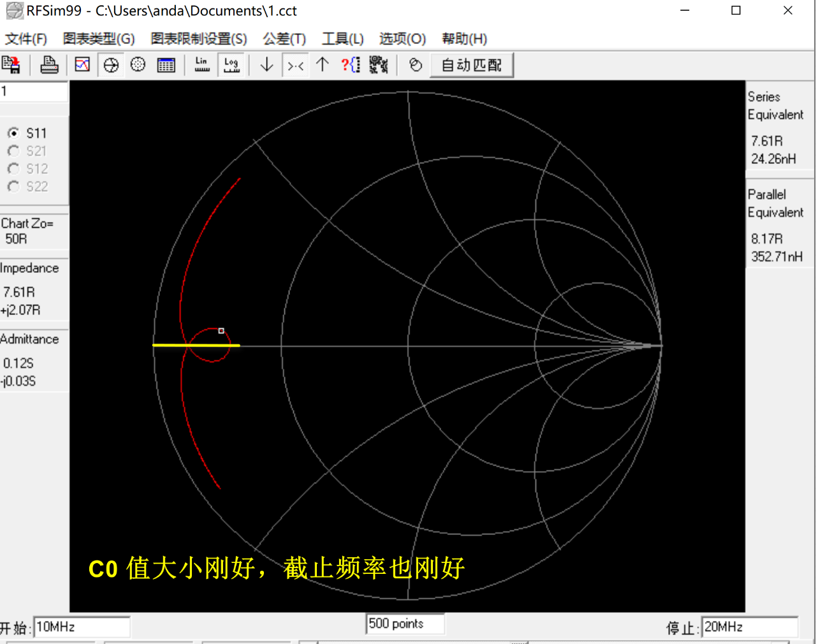816x644 pixels.
Task: Open the 文件(F) menu
Action: pyautogui.click(x=26, y=39)
